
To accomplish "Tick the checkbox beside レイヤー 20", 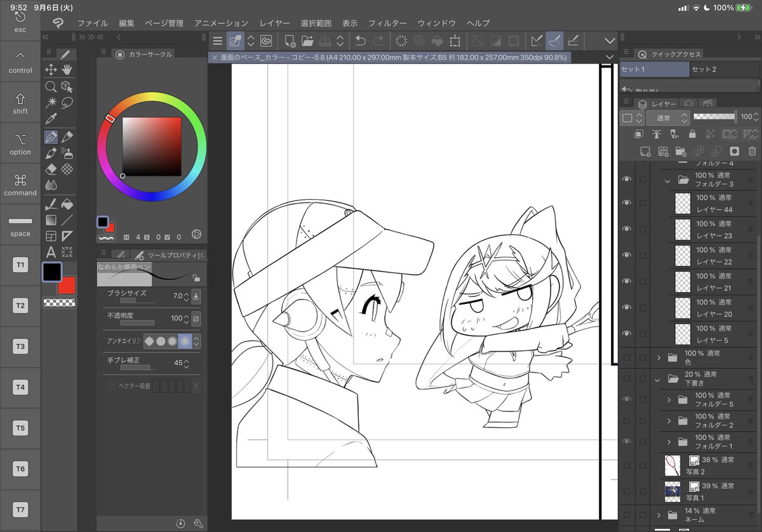I will tap(643, 307).
